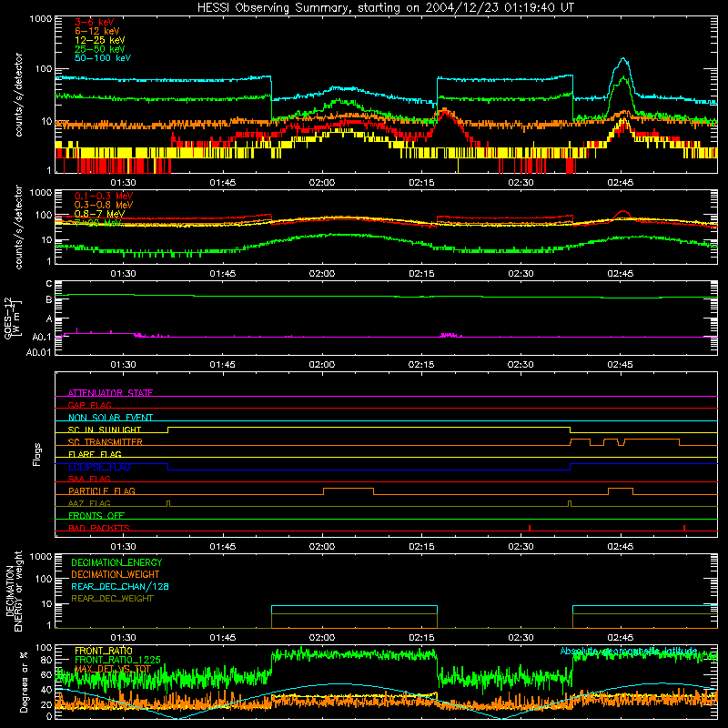Click the 0.3-0.8 MeV legend label
The height and width of the screenshot is (728, 728).
coord(104,205)
